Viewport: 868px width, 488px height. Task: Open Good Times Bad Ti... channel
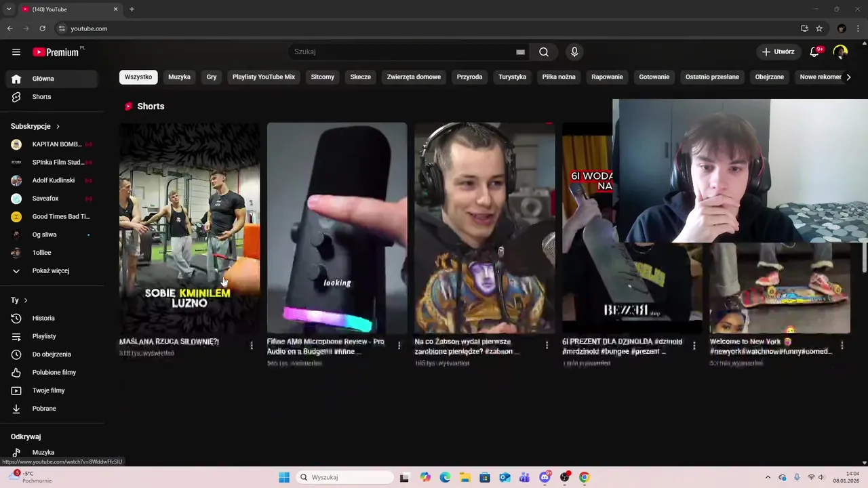52,217
